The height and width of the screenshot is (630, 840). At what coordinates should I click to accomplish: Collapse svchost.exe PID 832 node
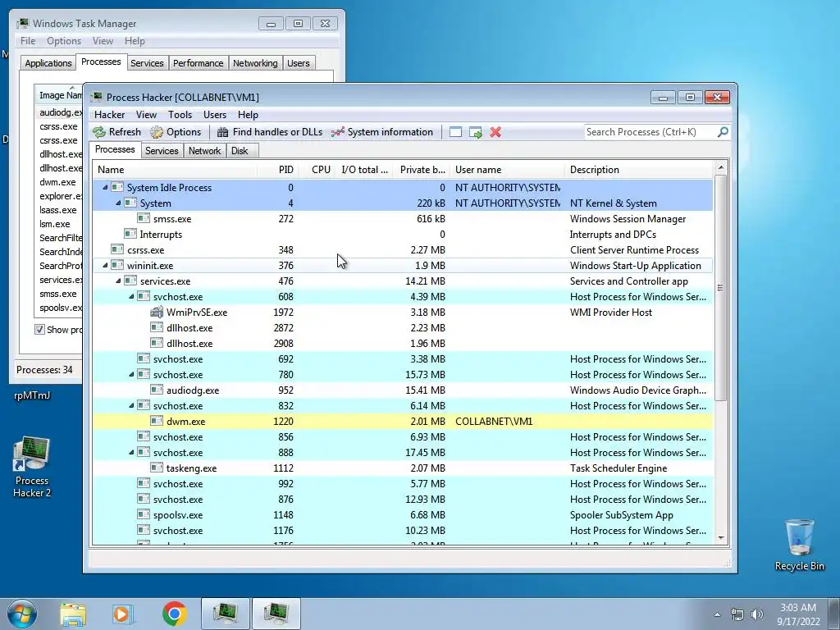[131, 405]
